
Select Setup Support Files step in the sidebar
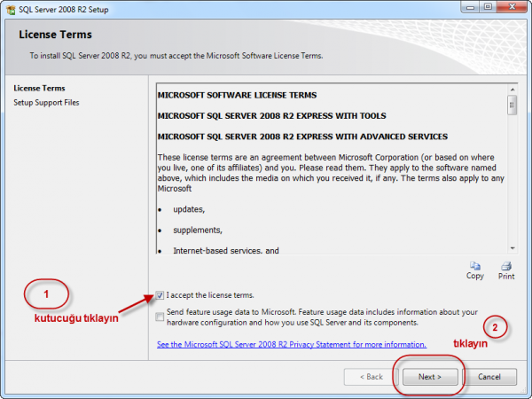(46, 103)
